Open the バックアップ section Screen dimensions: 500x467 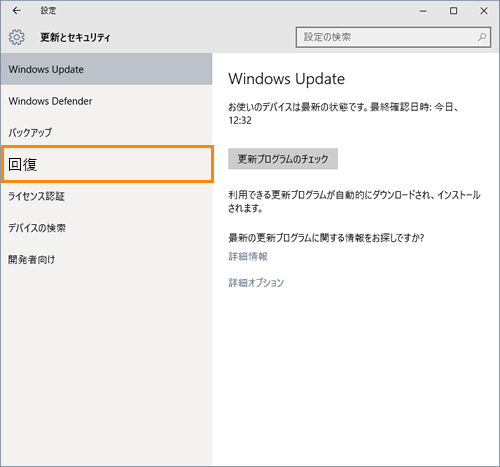(106, 132)
